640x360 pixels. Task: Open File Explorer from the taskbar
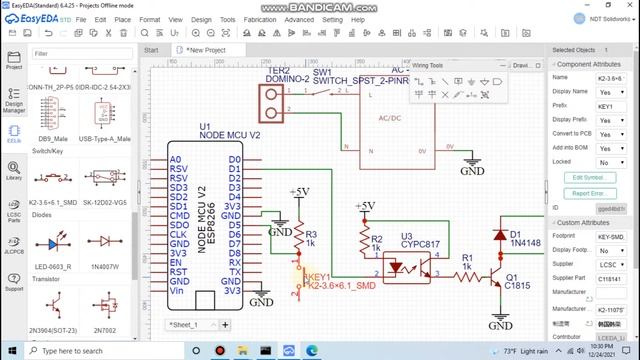tap(243, 351)
